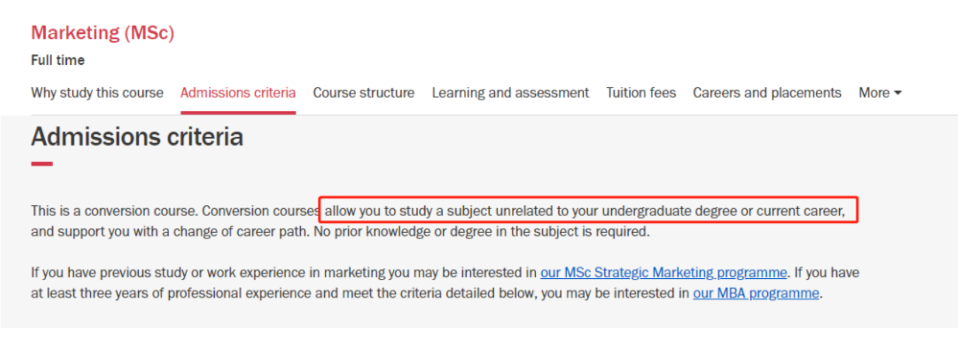Image resolution: width=980 pixels, height=342 pixels.
Task: Click the Full time label
Action: [x=58, y=60]
